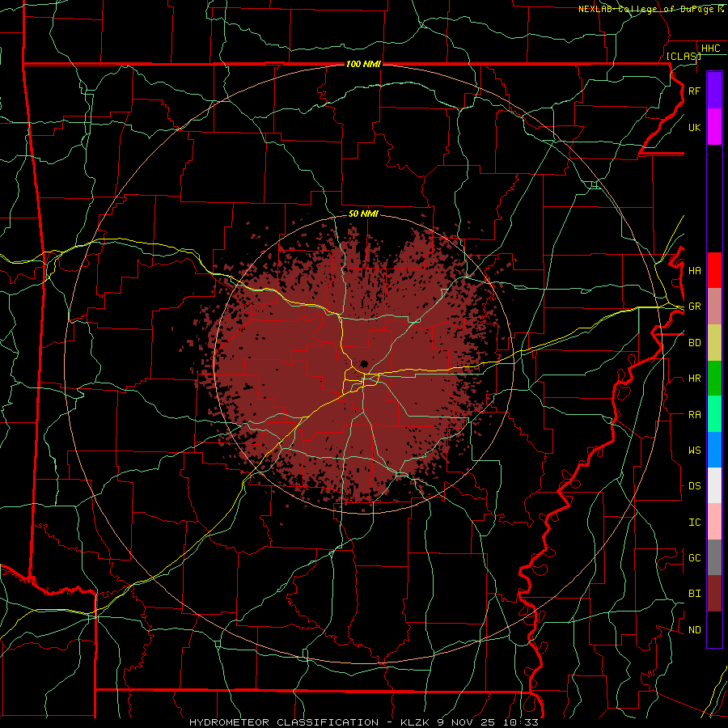The width and height of the screenshot is (728, 728).
Task: Click the RA light green legend swatch
Action: 714,414
